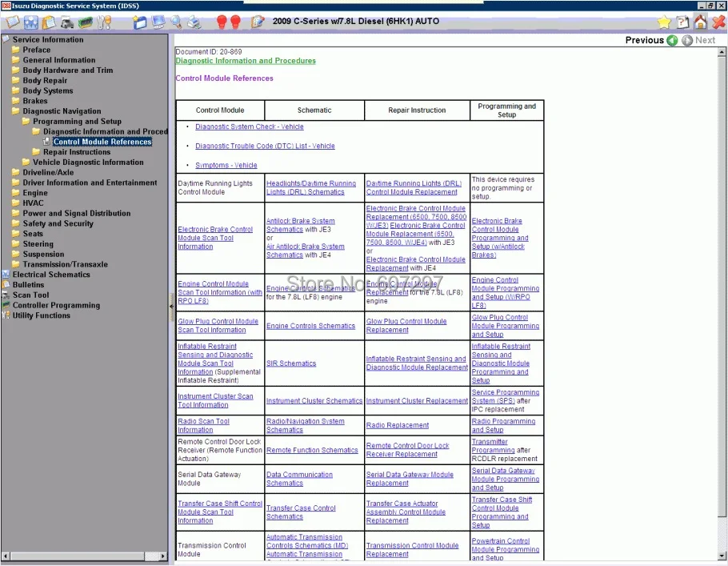Open the SIR Schematics link

(291, 363)
